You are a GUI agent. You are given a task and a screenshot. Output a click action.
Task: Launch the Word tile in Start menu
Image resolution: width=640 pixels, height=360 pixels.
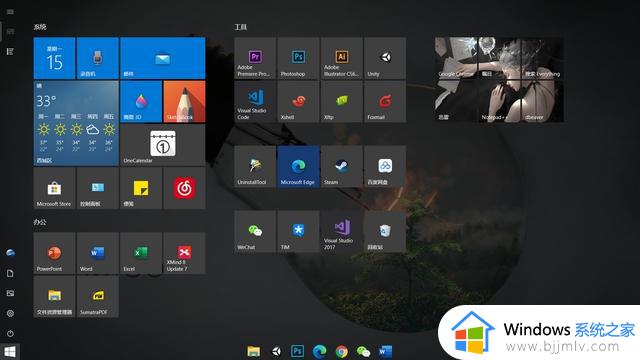(x=98, y=253)
